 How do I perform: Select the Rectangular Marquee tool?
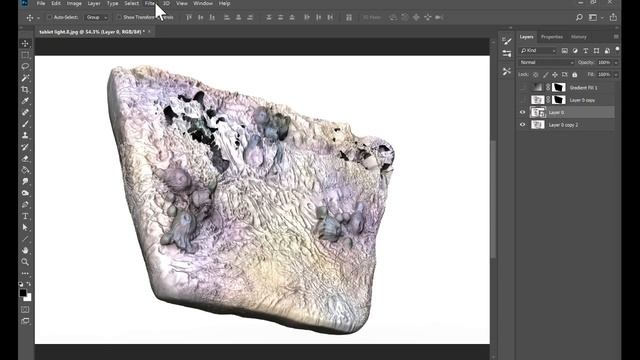point(25,55)
